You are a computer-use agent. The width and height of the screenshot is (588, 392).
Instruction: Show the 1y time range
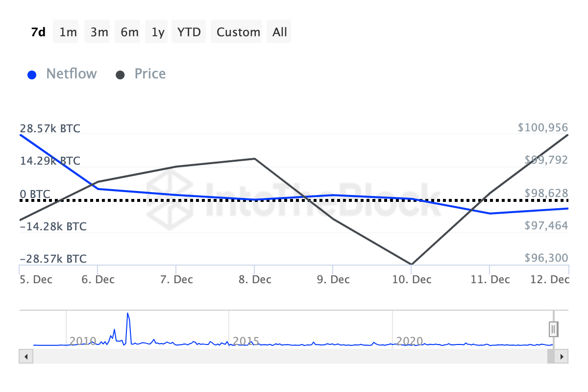pyautogui.click(x=158, y=32)
